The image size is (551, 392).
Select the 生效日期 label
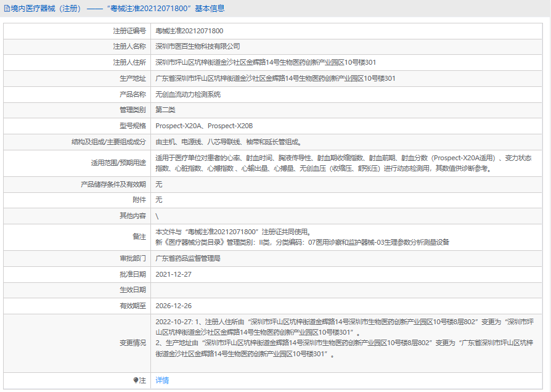click(x=133, y=290)
